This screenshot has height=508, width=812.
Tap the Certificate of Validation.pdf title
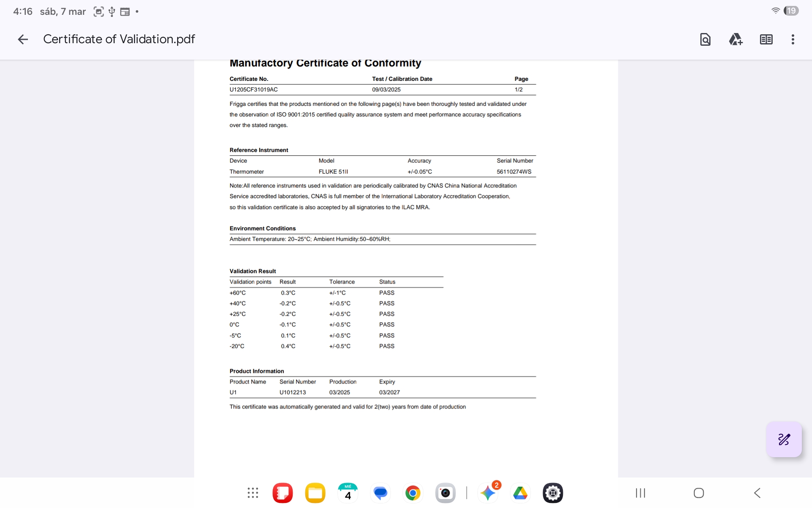coord(119,39)
